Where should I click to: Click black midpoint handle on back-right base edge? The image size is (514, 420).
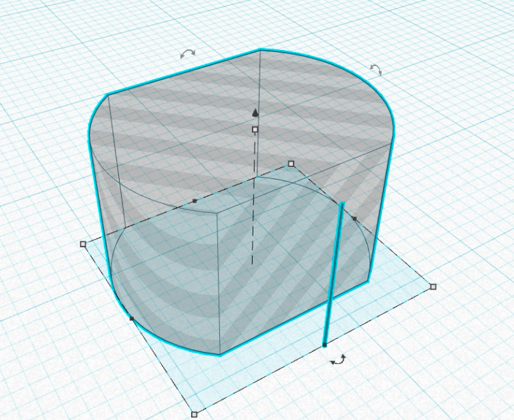pyautogui.click(x=354, y=218)
